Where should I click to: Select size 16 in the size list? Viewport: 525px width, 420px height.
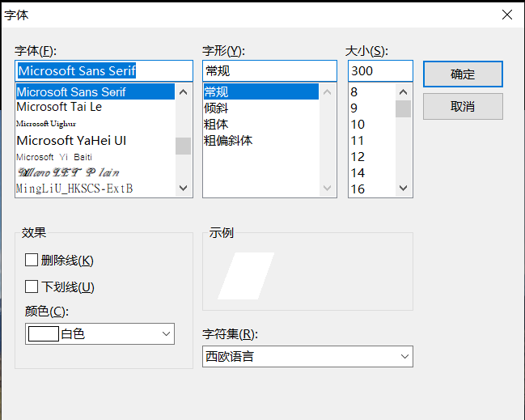tap(371, 189)
